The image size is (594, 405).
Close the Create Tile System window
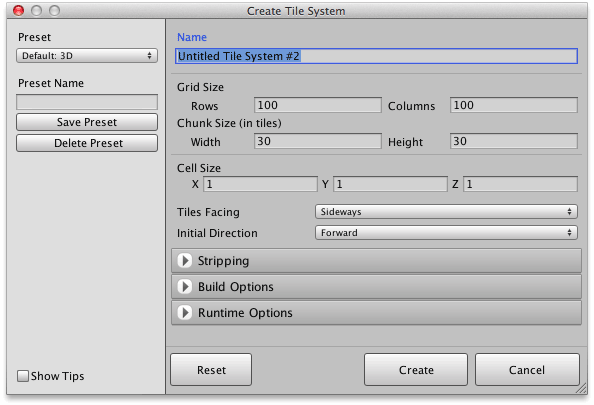pos(19,11)
